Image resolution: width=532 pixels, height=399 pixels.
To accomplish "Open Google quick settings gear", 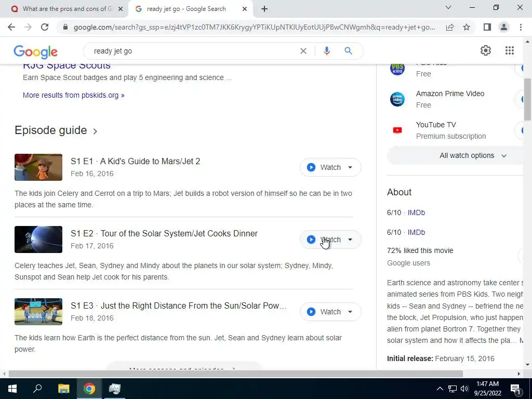I will pyautogui.click(x=486, y=50).
